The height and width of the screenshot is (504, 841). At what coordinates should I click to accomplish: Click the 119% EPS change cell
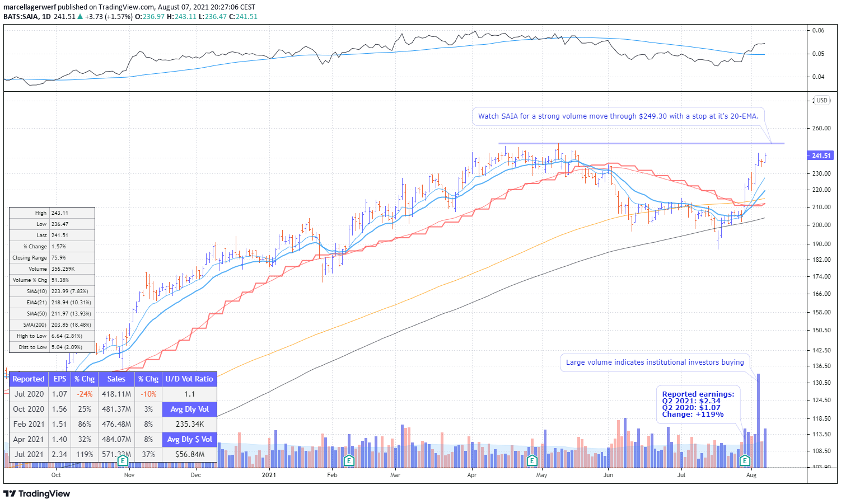pos(85,455)
